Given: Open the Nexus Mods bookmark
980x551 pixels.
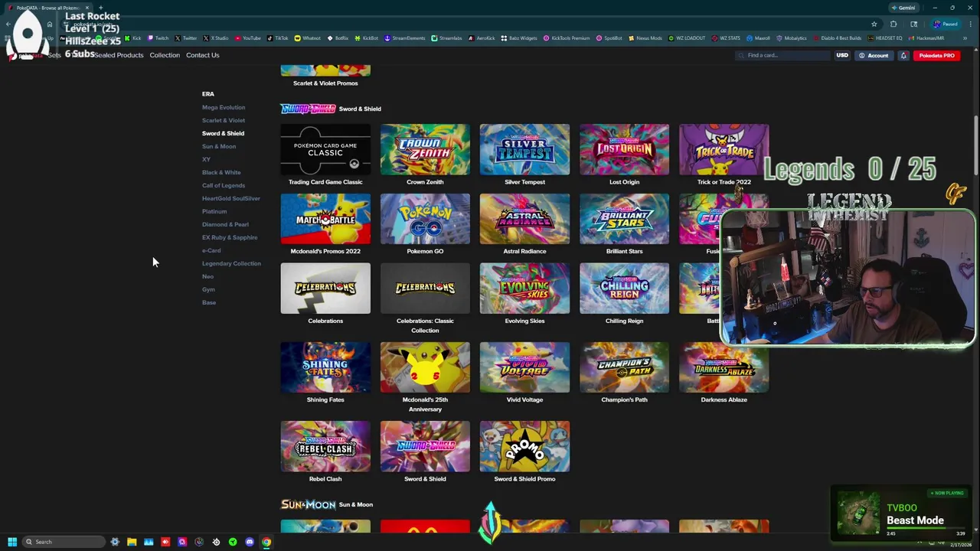Looking at the screenshot, I should click(645, 38).
